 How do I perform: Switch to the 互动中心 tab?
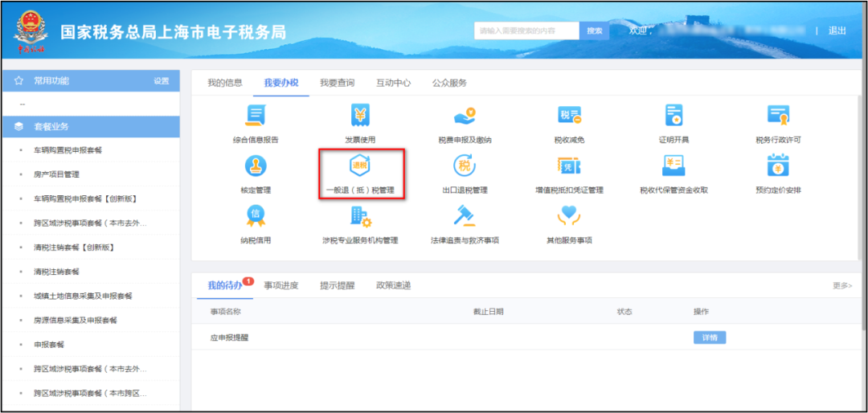pyautogui.click(x=393, y=83)
